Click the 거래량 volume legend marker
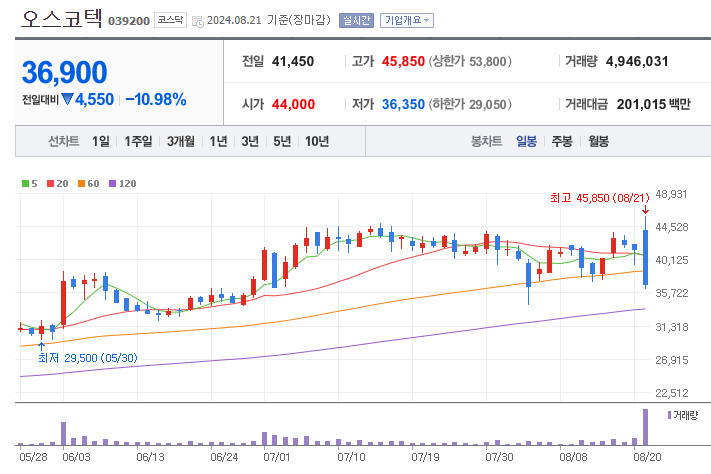711x474 pixels. [x=669, y=415]
